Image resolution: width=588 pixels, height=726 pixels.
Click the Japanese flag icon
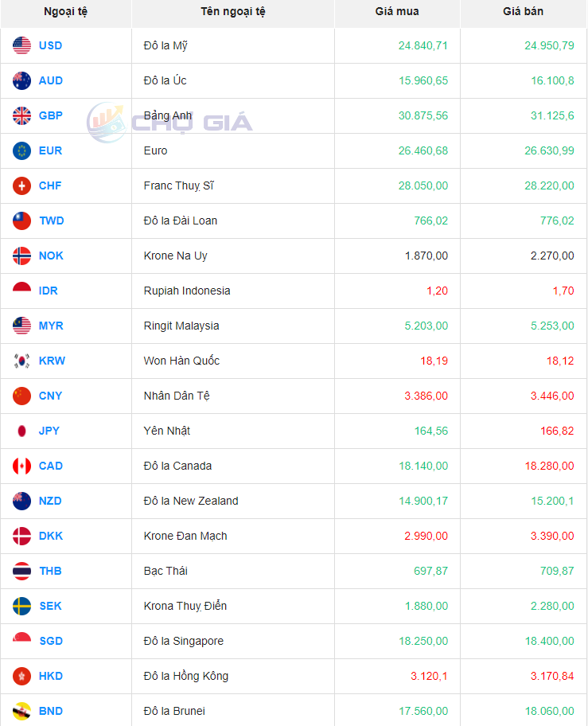tap(21, 431)
